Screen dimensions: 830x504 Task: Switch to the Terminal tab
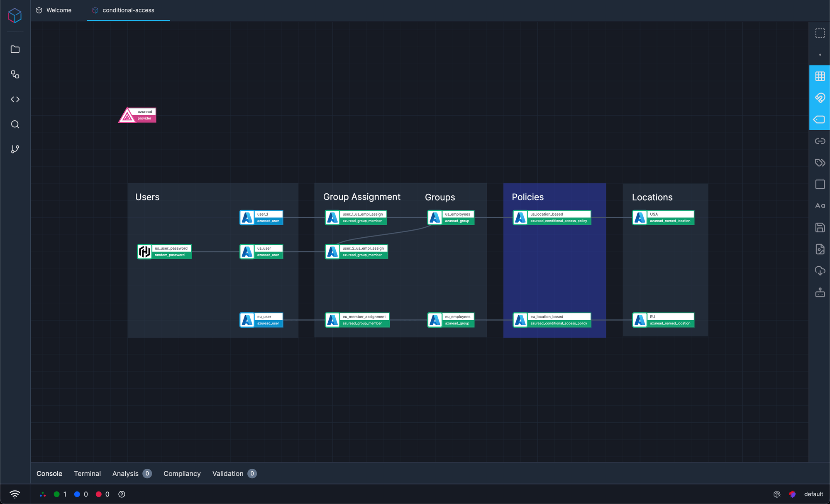coord(87,473)
